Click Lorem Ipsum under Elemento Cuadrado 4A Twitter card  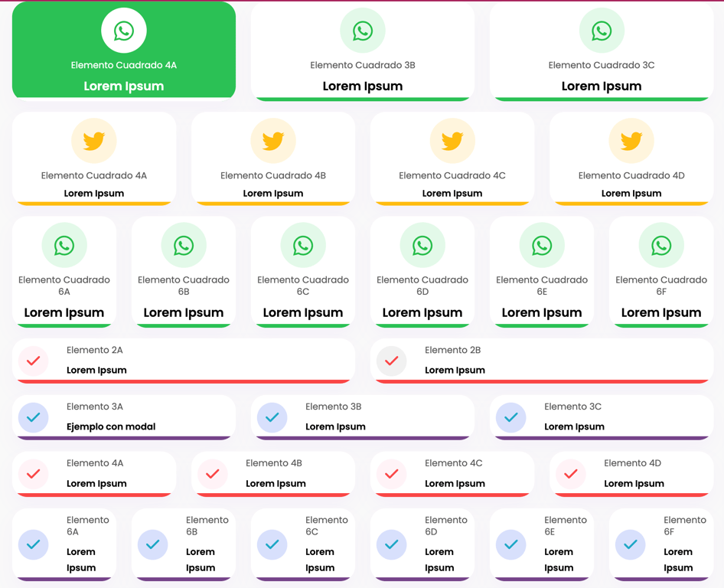[x=93, y=194]
